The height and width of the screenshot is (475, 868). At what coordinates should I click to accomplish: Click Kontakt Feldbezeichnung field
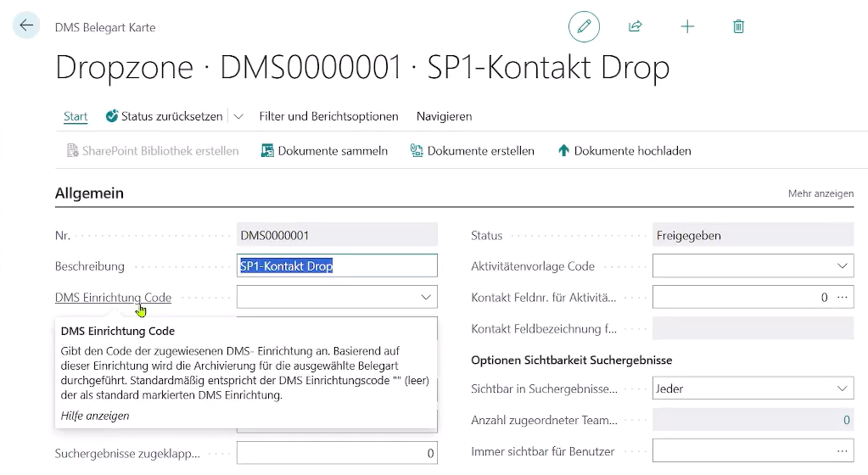[x=753, y=328]
